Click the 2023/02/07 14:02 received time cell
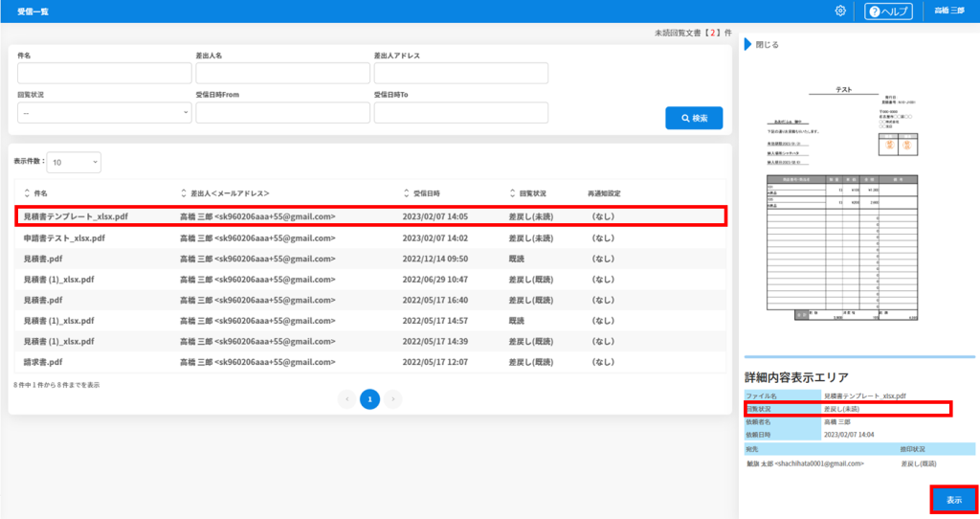Viewport: 980px width, 519px height. [x=435, y=238]
